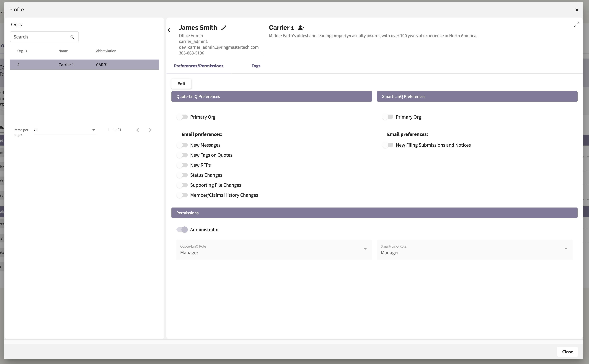Click the Abbreviation column header
This screenshot has width=589, height=364.
pyautogui.click(x=106, y=51)
